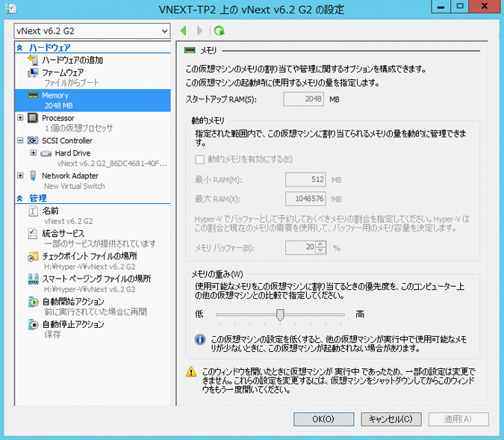The height and width of the screenshot is (440, 504).
Task: Expand the Processor tree node
Action: [x=20, y=118]
